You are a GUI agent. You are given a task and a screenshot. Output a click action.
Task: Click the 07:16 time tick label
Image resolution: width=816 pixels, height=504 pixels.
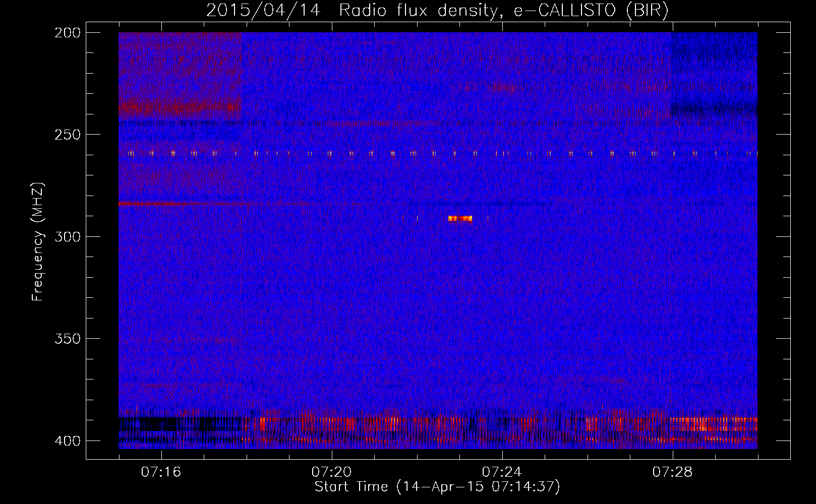pos(161,472)
